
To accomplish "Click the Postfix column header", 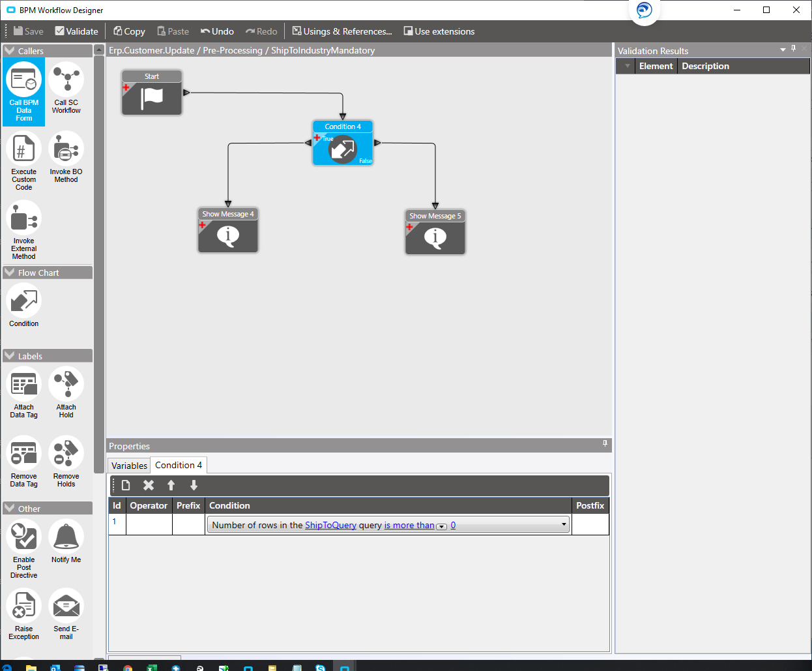I will click(590, 505).
